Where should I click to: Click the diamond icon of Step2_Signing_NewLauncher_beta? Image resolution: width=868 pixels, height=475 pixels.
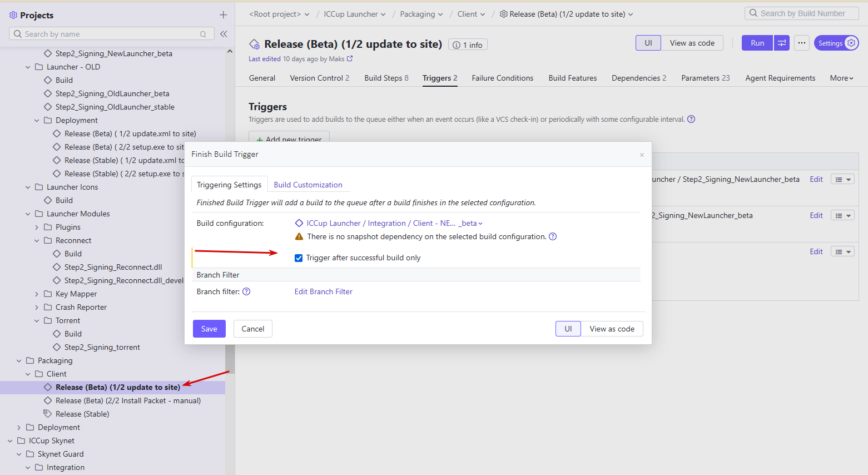click(48, 53)
